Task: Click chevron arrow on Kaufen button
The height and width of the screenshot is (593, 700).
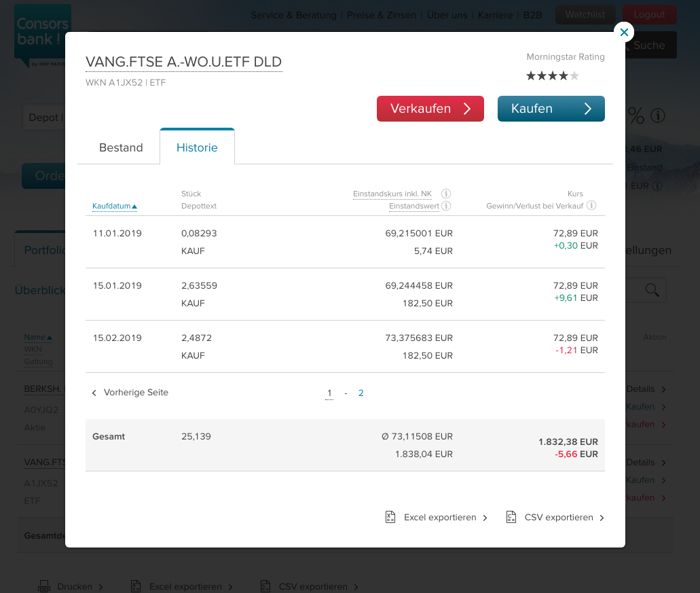Action: point(588,109)
